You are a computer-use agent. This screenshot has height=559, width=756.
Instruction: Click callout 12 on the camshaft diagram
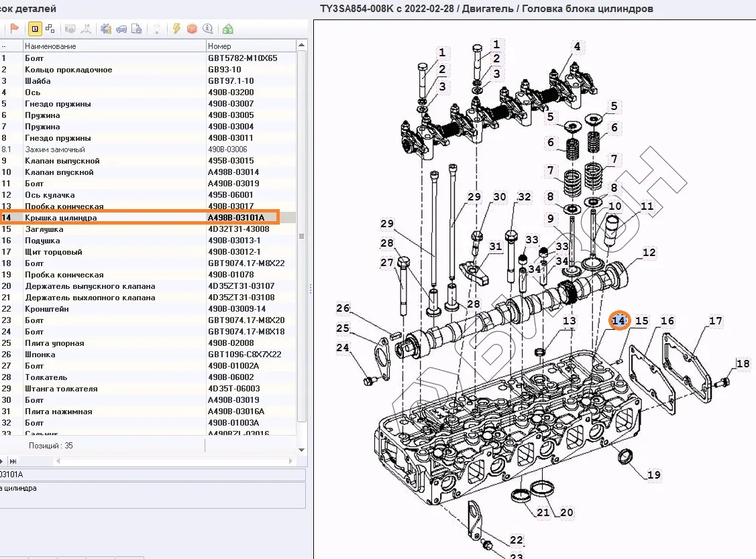coord(649,253)
